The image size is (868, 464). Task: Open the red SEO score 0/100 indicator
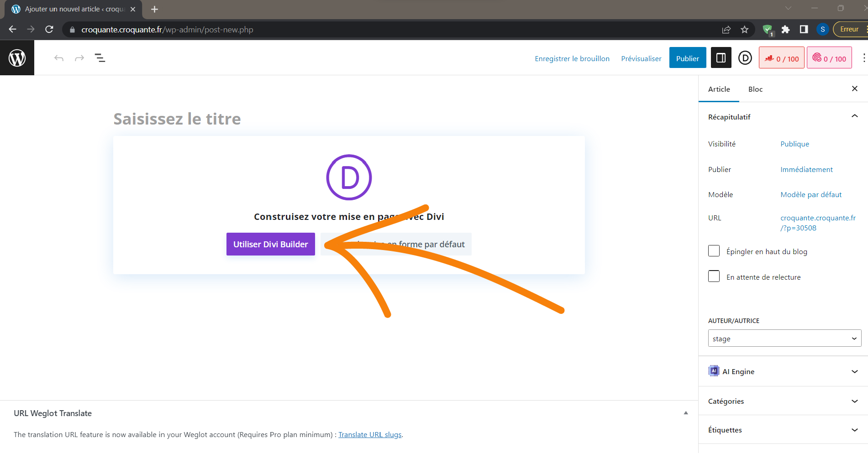(781, 58)
